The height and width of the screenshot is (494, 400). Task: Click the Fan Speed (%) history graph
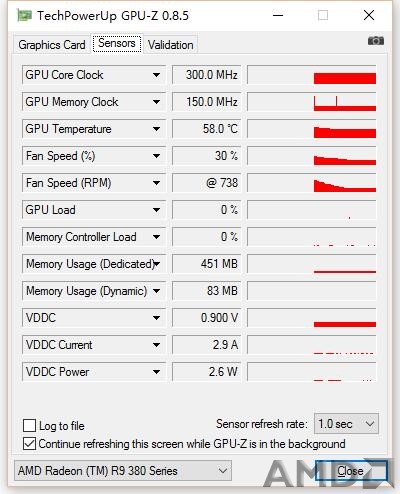pos(312,156)
